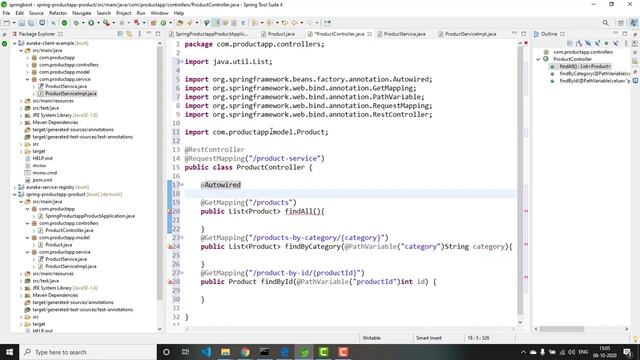Click the Run External Tools icon
Viewport: 640px width, 360px height.
coord(107,23)
